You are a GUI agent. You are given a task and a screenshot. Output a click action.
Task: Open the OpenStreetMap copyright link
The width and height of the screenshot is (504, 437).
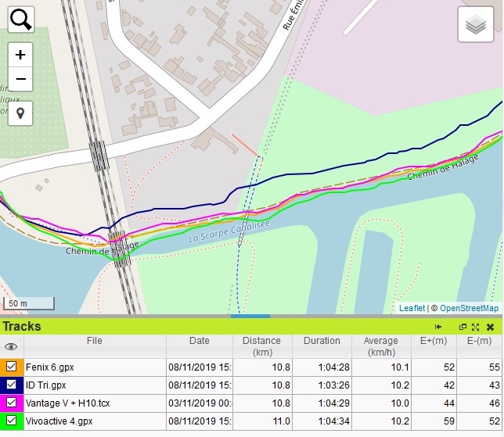pyautogui.click(x=469, y=308)
